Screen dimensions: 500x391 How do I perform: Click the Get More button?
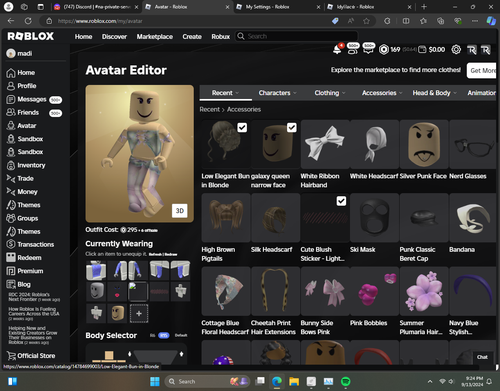pos(482,71)
